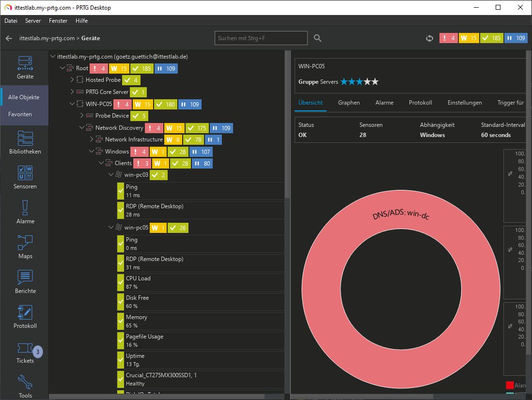Toggle the yellow warning filter in top toolbar

(x=469, y=38)
